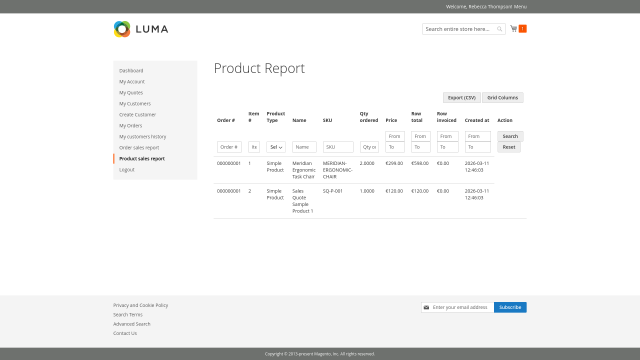
Task: Open the Search Terms link
Action: [128, 315]
